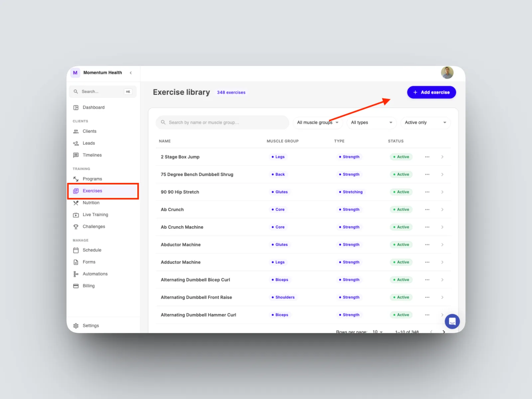
Task: Open more options for 2 Stage Box Jump
Action: pos(427,157)
